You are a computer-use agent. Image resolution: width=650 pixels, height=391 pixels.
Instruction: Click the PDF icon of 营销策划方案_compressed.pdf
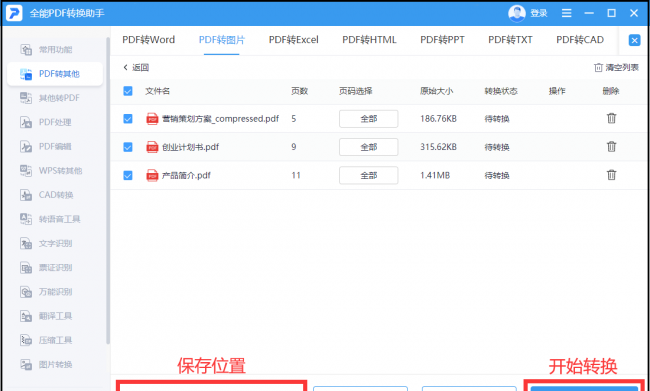[x=153, y=119]
